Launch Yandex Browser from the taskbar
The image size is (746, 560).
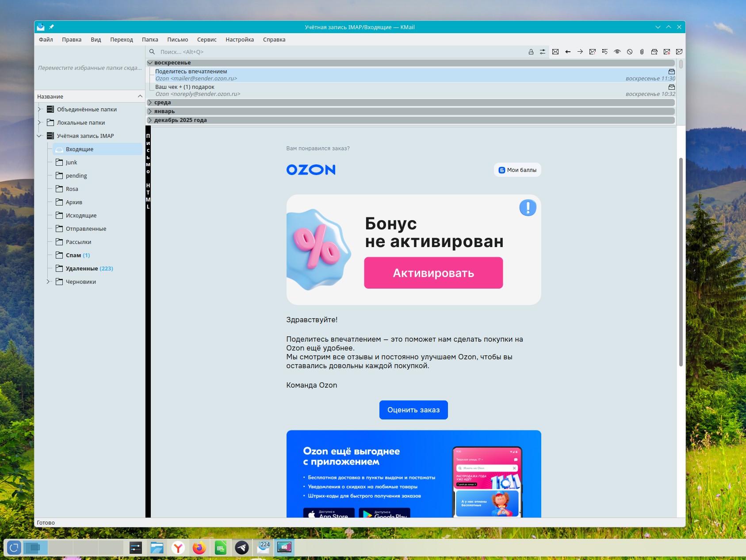[x=178, y=548]
